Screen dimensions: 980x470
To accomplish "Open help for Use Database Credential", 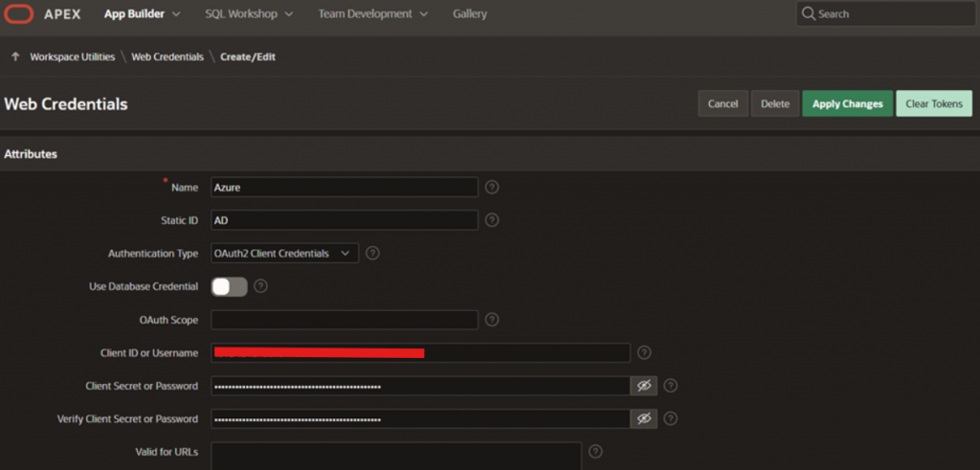I will [261, 286].
